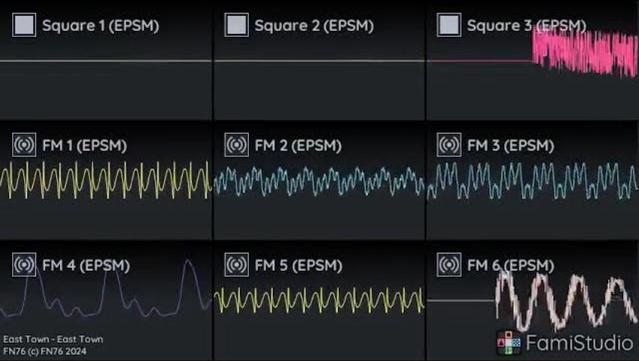Screen dimensions: 639x361
Task: Click the Square 3 (EPSM) channel icon
Action: (x=449, y=25)
